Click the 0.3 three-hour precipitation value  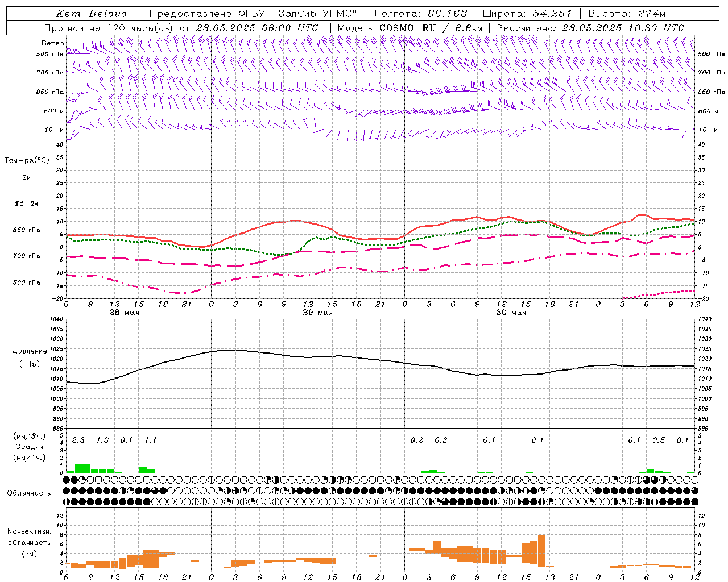coord(441,440)
